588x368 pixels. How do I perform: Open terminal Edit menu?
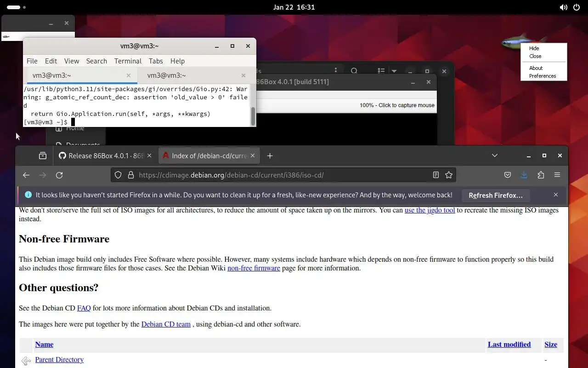click(x=51, y=61)
